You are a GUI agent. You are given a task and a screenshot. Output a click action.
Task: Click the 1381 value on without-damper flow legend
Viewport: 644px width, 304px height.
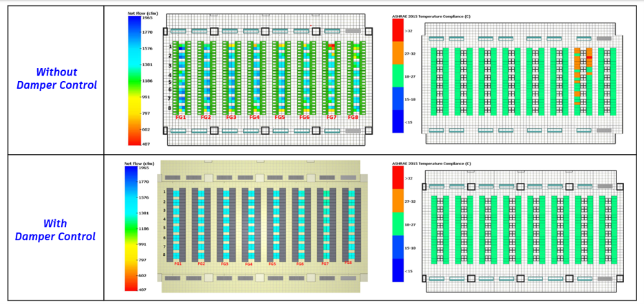pos(147,65)
